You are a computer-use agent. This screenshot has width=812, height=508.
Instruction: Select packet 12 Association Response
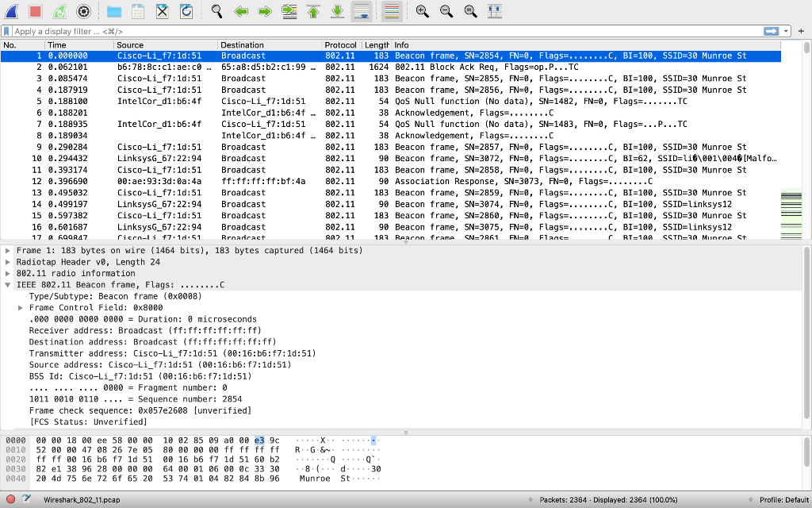(x=390, y=181)
